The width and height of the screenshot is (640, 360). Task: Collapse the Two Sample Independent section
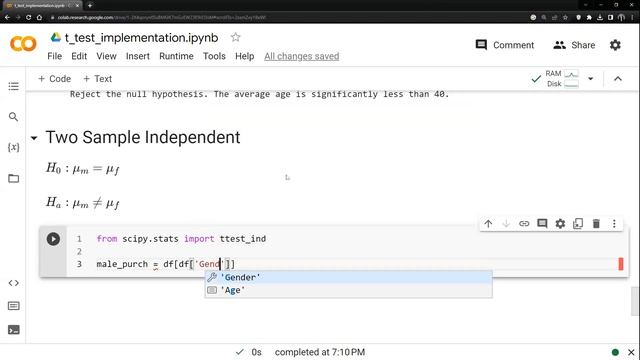click(x=34, y=138)
